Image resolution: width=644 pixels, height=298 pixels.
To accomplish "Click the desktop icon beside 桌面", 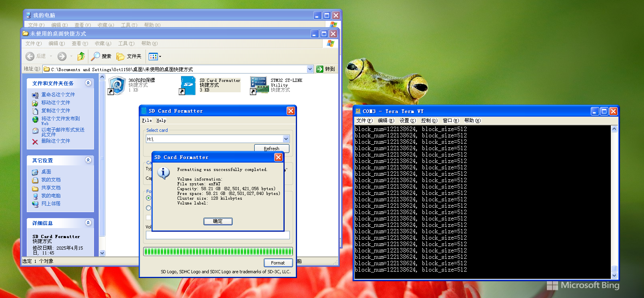I will coord(35,172).
